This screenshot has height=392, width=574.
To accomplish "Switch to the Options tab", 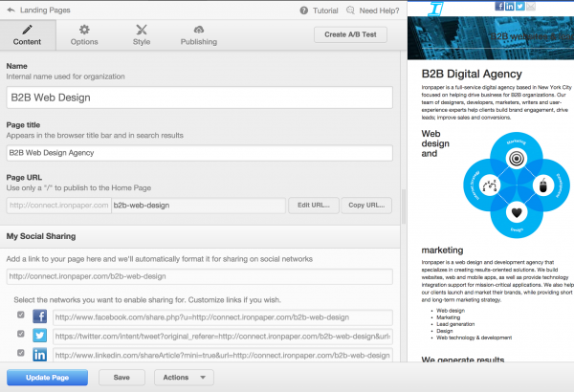I will [x=84, y=35].
